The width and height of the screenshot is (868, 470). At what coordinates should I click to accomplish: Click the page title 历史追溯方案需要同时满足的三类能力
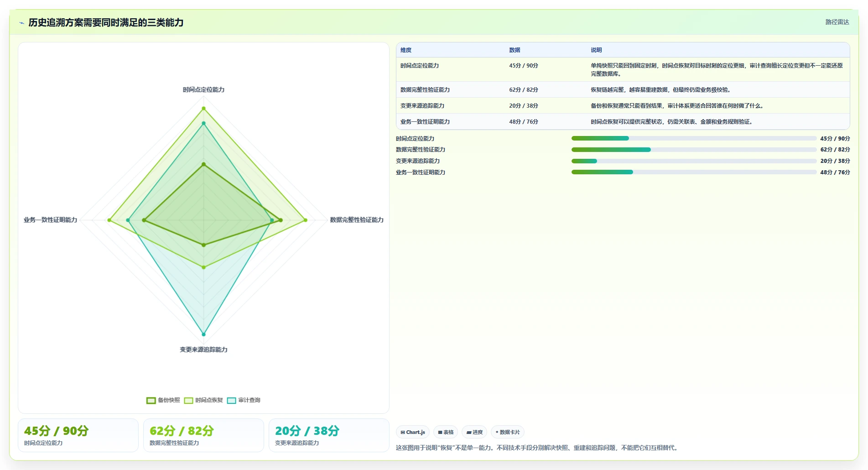tap(106, 23)
